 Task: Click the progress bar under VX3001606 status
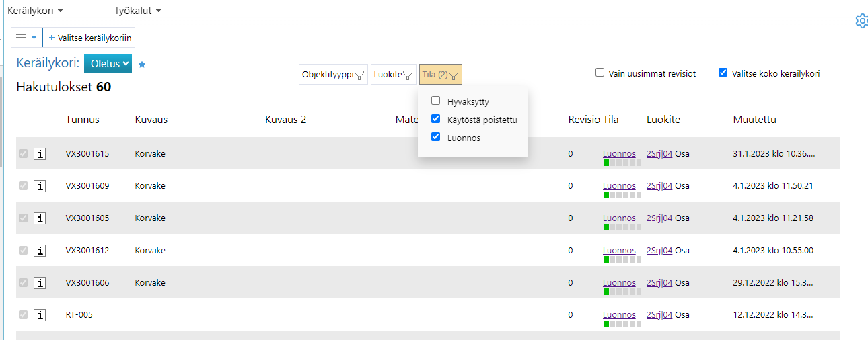(622, 292)
